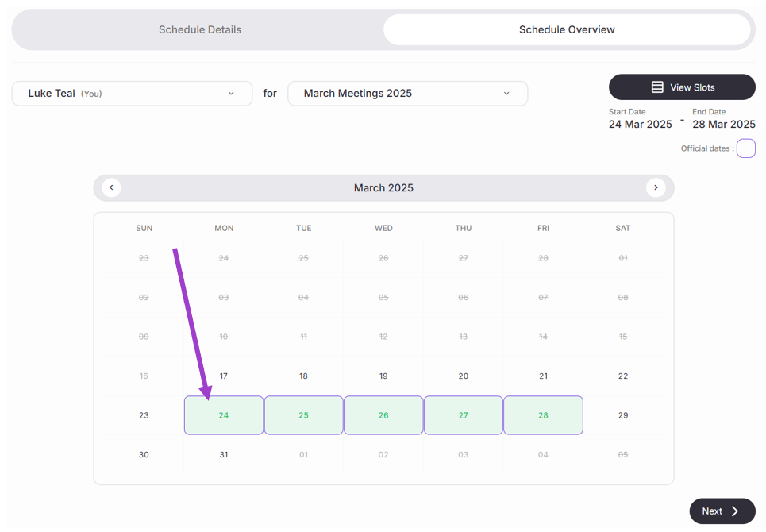Click the End Date 28 Mar 2025 field

[x=723, y=124]
